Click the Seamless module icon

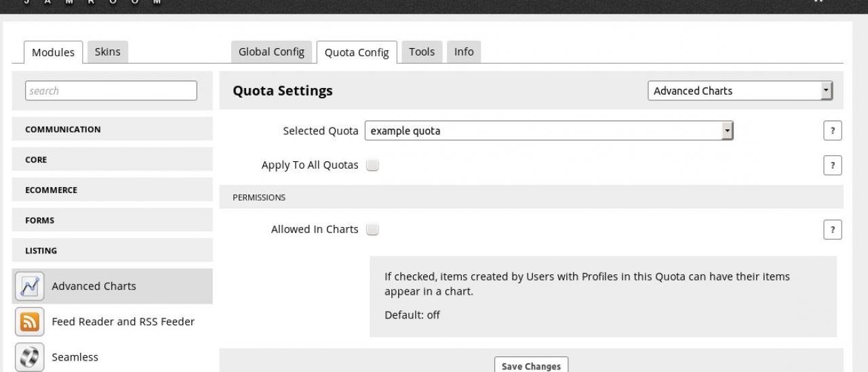pos(29,357)
